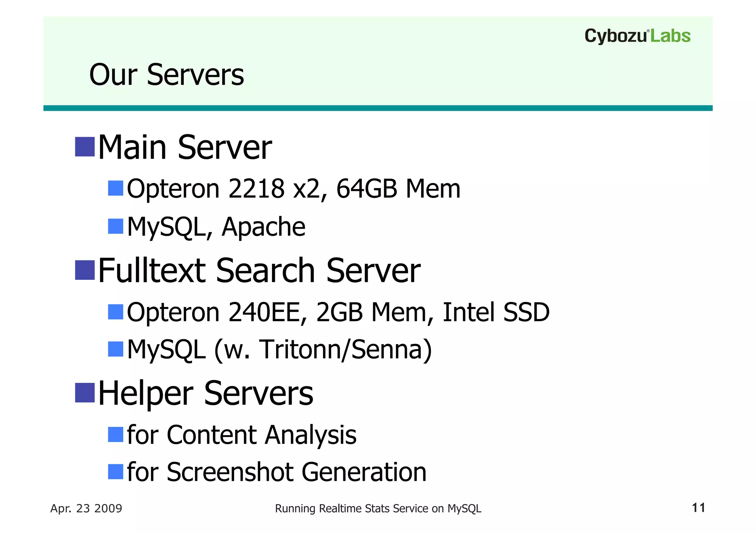The image size is (756, 534).
Task: Click the Cybozu Labs logo
Action: [x=638, y=36]
